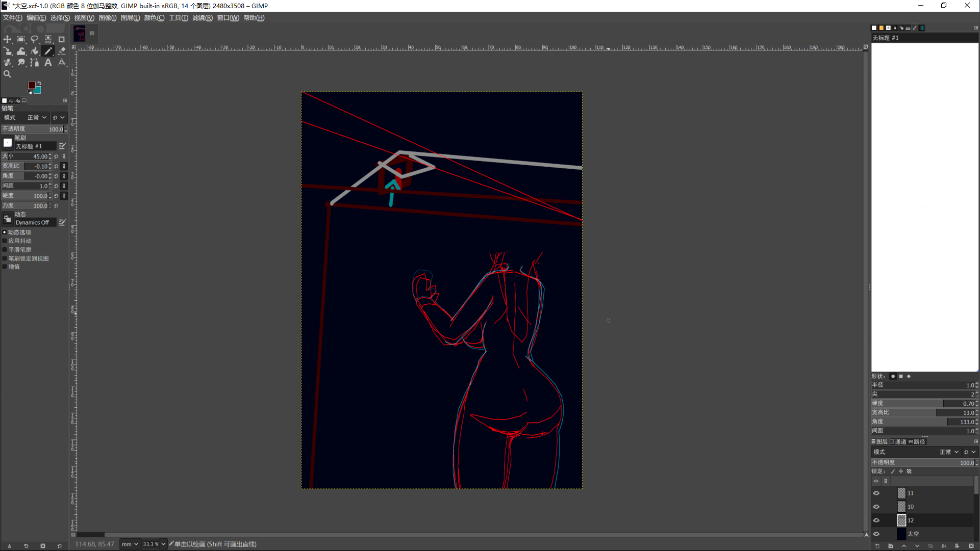Open the 滤镜(R) menu
980x551 pixels.
point(203,18)
